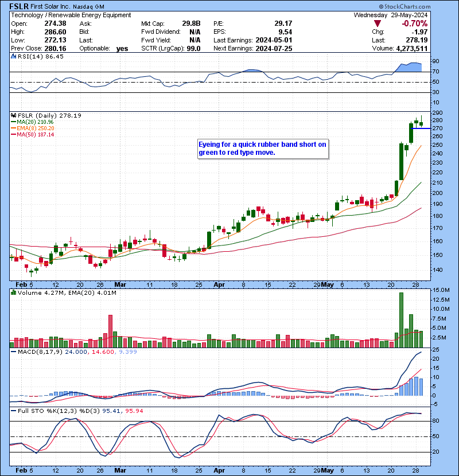Click the Mkt Cap value 29.8B

click(192, 24)
